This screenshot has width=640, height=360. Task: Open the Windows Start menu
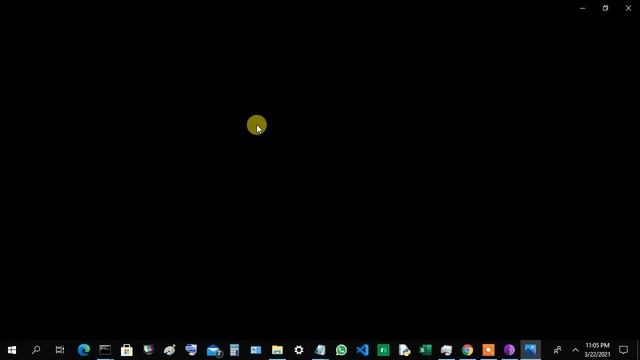(12, 350)
